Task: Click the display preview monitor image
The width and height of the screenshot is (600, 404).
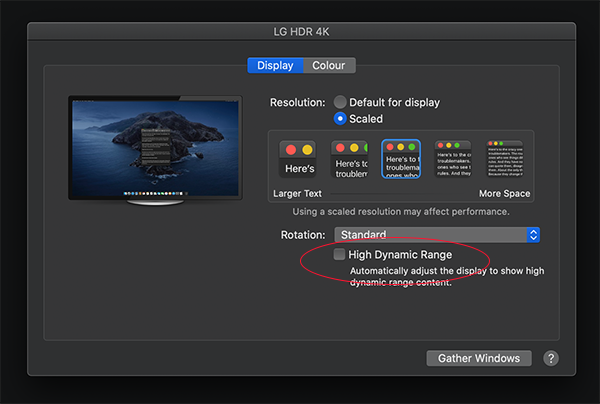Action: click(155, 150)
